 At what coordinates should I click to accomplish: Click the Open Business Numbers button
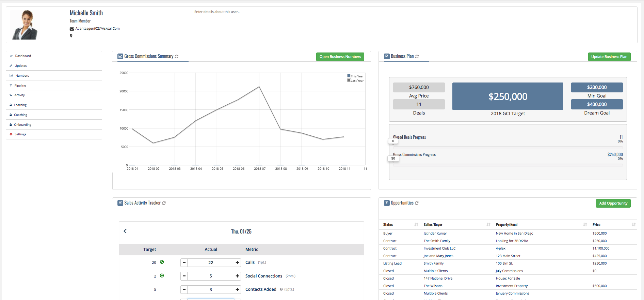pos(340,57)
